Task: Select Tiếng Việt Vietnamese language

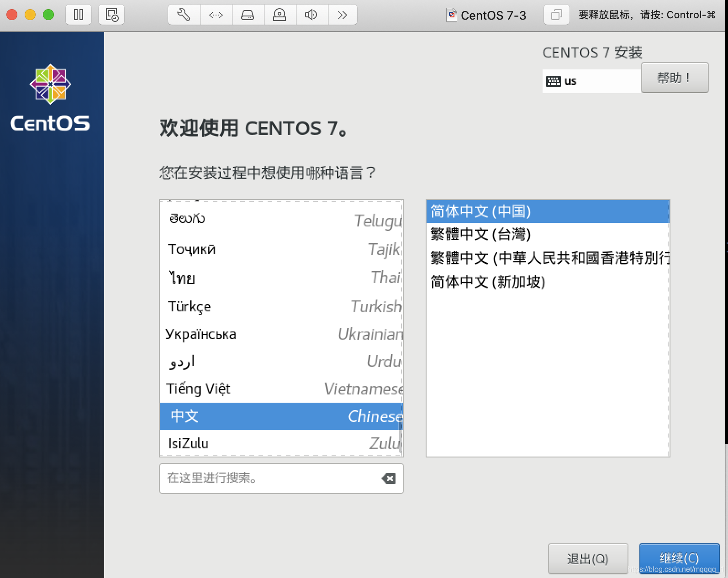Action: [x=281, y=389]
